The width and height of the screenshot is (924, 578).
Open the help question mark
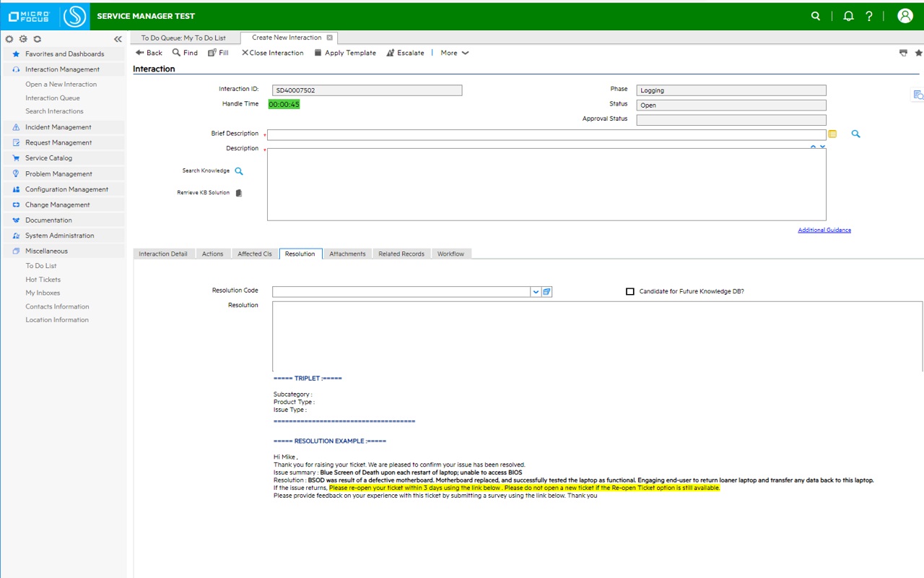point(869,16)
